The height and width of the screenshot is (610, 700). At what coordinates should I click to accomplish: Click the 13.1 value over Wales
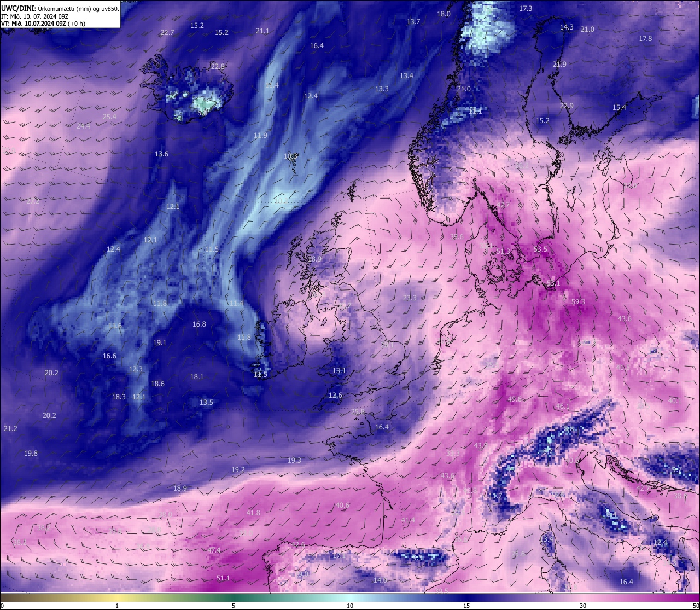point(339,371)
